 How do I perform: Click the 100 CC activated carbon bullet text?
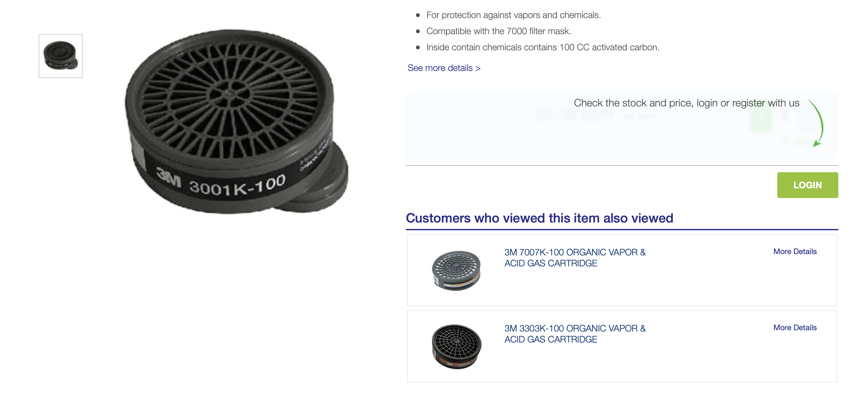click(x=543, y=47)
